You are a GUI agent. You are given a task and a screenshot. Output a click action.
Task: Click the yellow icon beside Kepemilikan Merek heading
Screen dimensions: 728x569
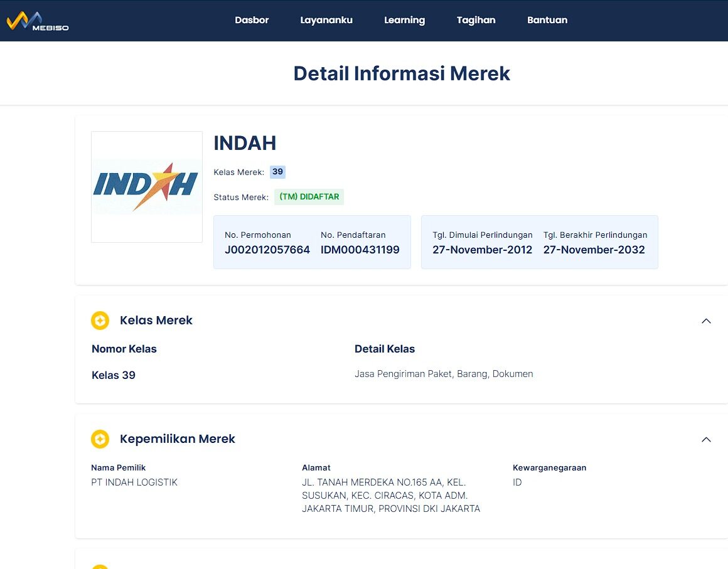100,439
